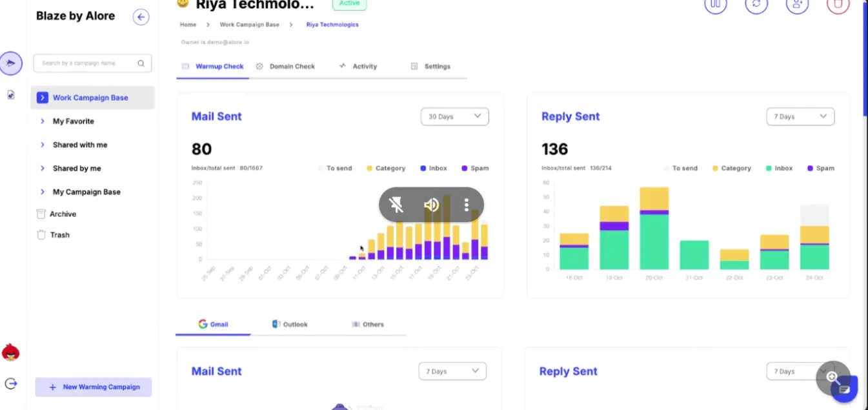
Task: Switch to the Domain Check tab
Action: [285, 67]
